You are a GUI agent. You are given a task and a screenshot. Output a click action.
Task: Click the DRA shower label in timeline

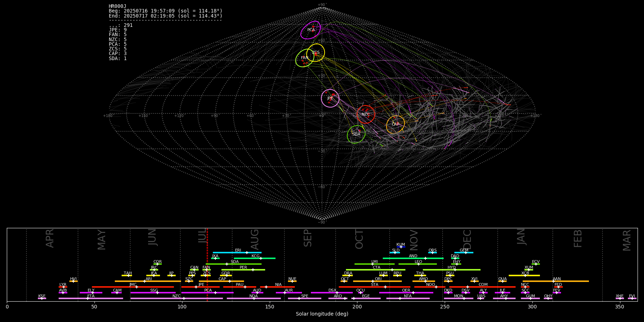(x=348, y=273)
